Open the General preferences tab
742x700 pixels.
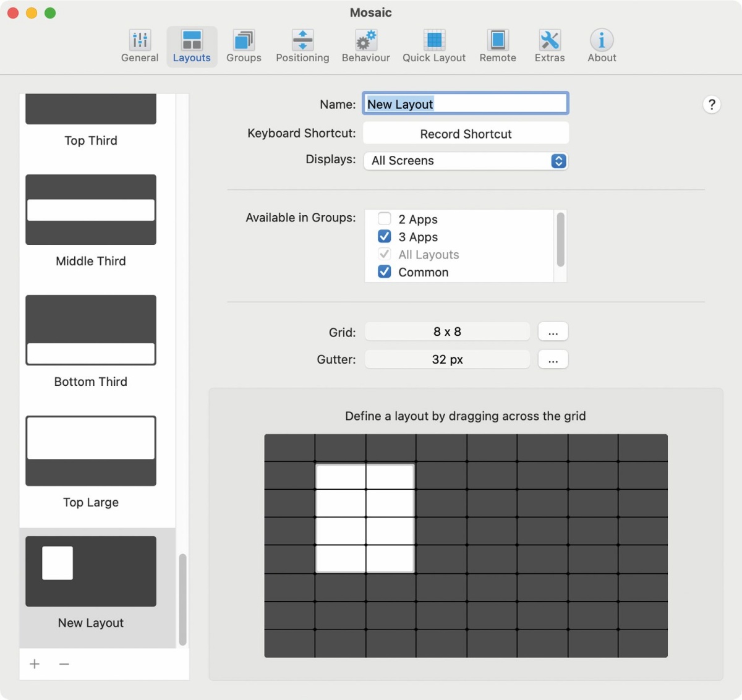[140, 46]
